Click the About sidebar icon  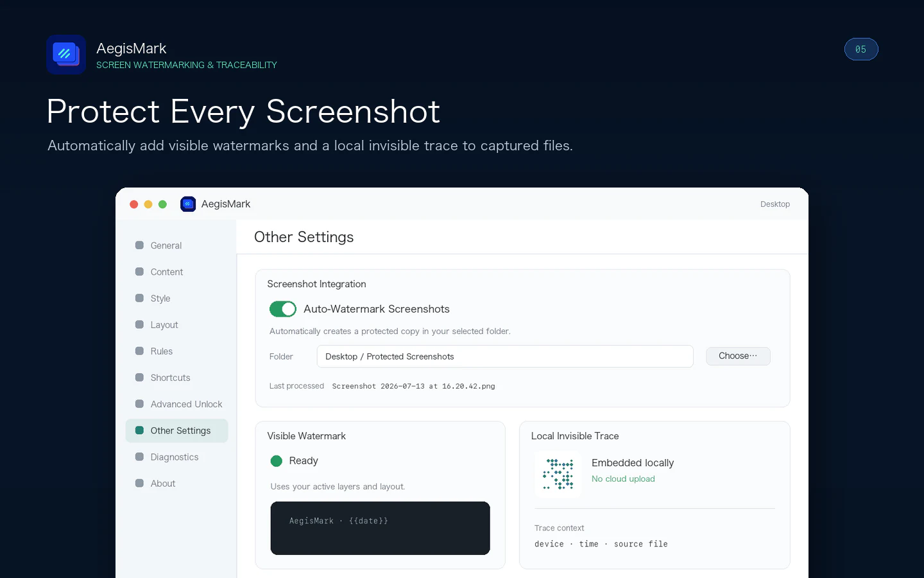(139, 483)
